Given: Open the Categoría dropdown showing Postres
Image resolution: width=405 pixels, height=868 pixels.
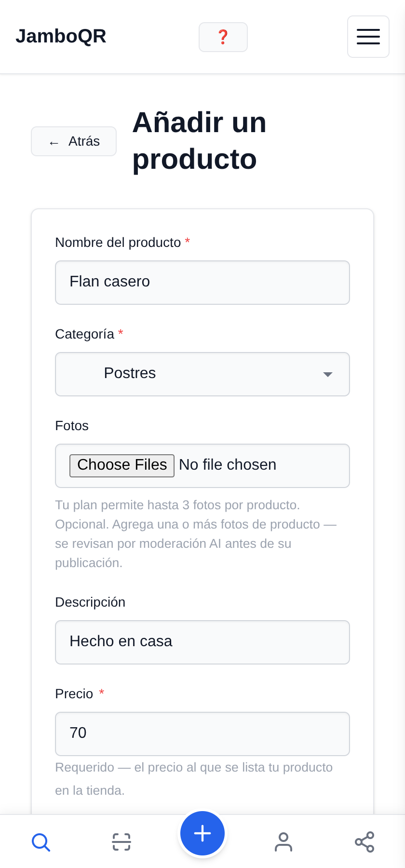Looking at the screenshot, I should pyautogui.click(x=202, y=374).
